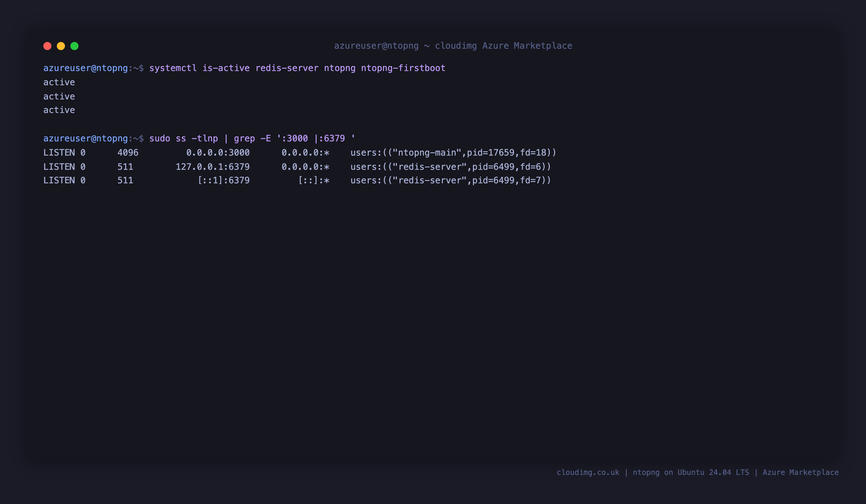The image size is (866, 504).
Task: Click '0.0.0.0:*' in the ntopng-main row
Action: 305,153
